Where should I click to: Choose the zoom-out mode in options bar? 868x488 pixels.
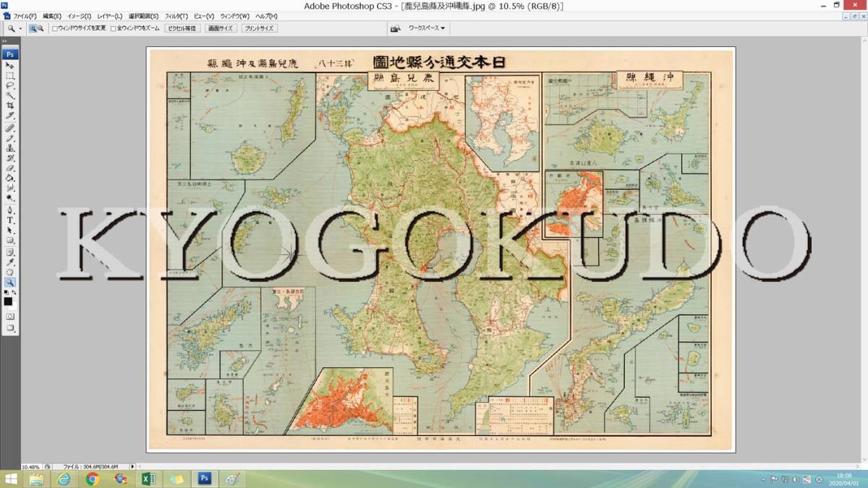(41, 29)
